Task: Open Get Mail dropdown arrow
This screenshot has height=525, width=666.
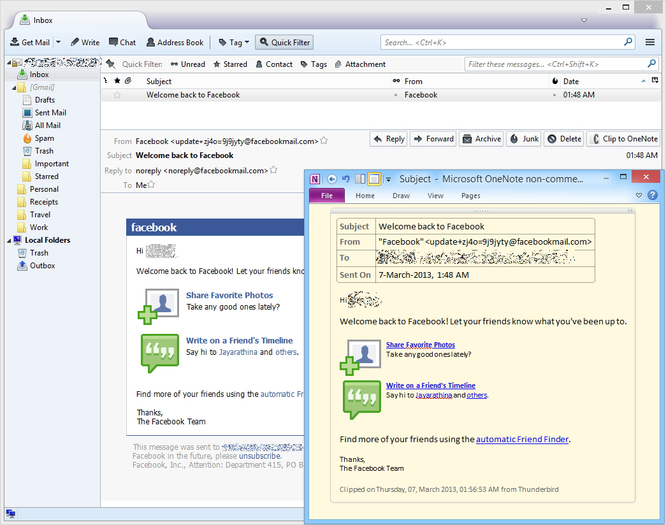Action: click(x=58, y=42)
